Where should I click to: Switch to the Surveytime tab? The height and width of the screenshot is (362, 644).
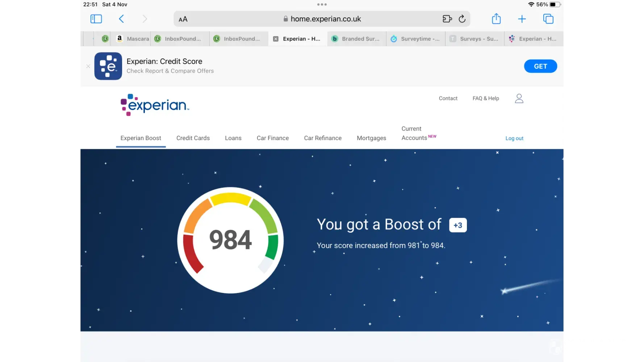415,39
